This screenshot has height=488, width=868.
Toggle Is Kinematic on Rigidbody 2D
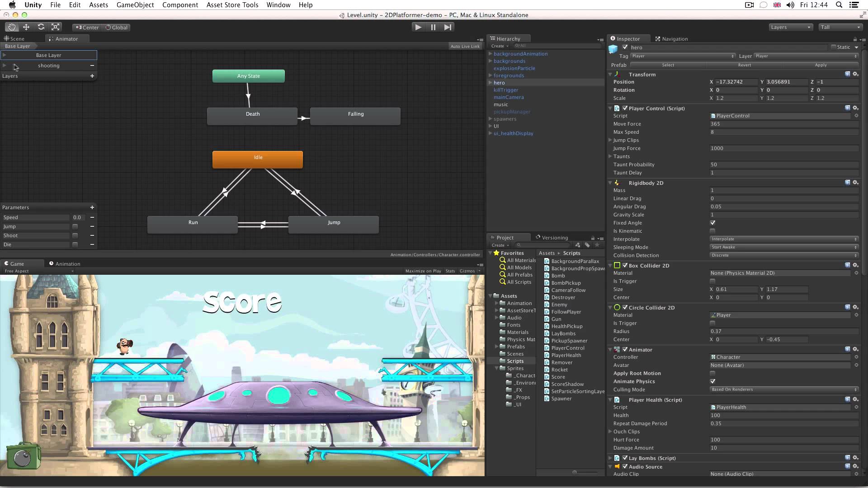click(x=712, y=230)
